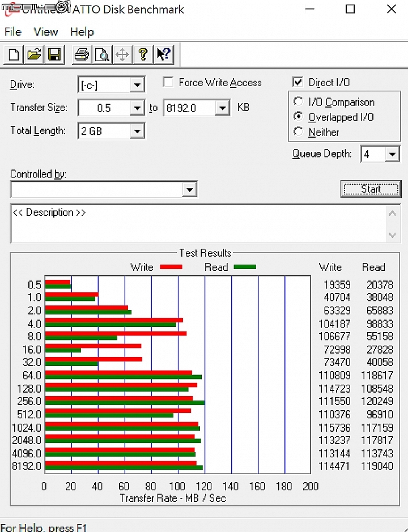The image size is (408, 532).
Task: Click the Read value 27828
Action: point(380,350)
